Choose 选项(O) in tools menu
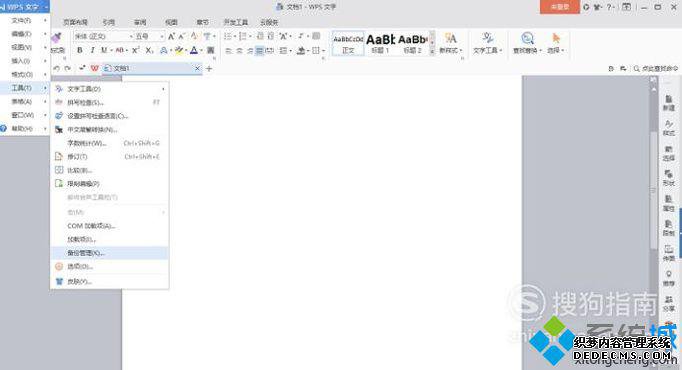 pyautogui.click(x=110, y=266)
